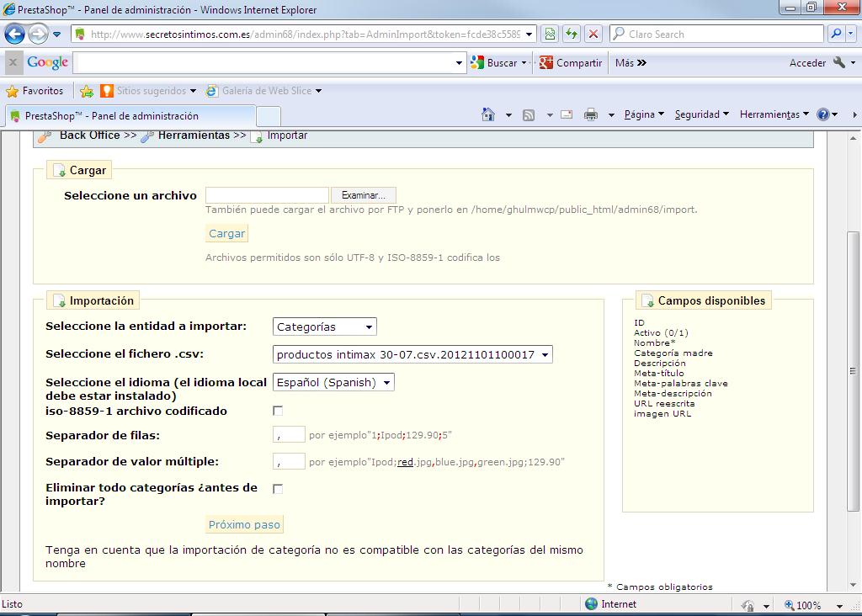Viewport: 862px width, 616px height.
Task: Click the RSS feeds icon
Action: point(529,114)
